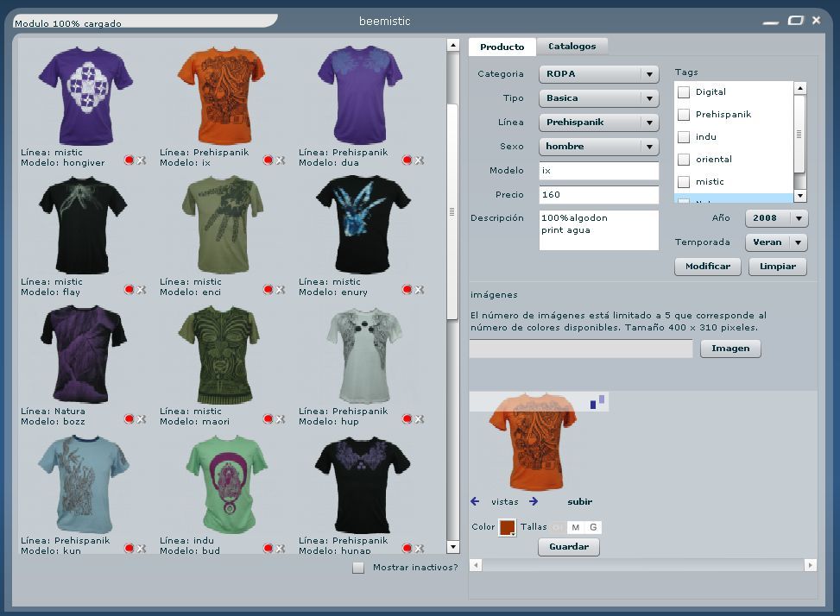Viewport: 840px width, 616px height.
Task: Click left arrow of bottom horizontal scrollbar
Action: [x=476, y=565]
